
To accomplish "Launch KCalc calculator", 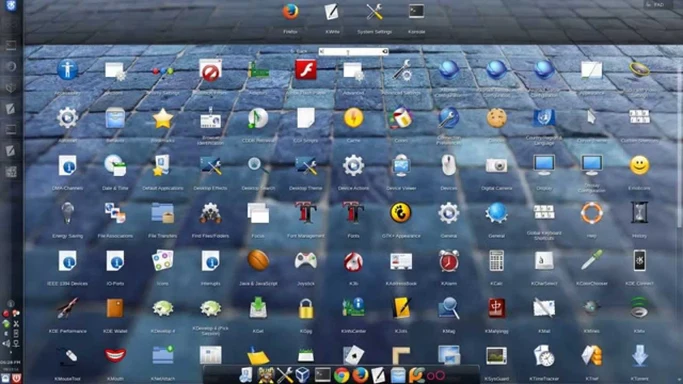I will point(496,261).
